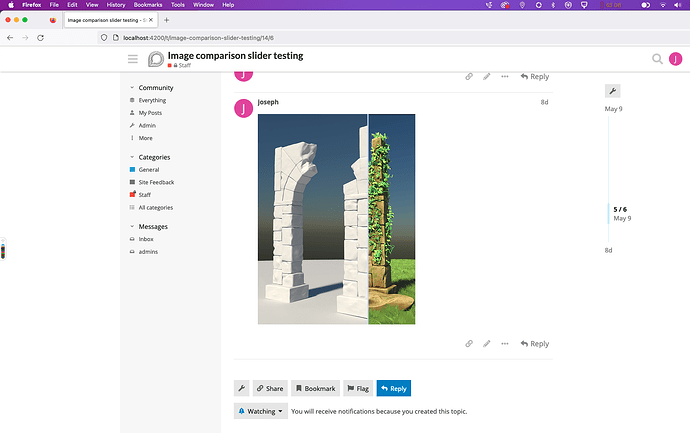Open the Bookmarks menu
This screenshot has height=433, width=690.
coord(148,5)
